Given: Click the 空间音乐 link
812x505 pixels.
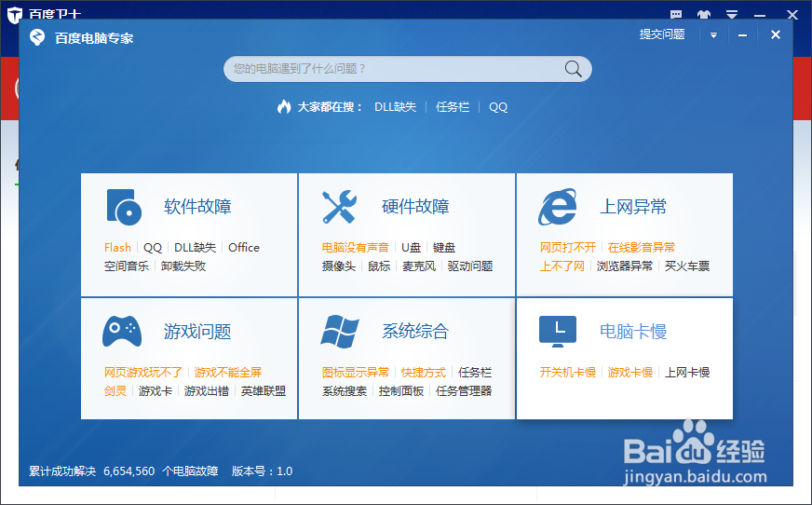Looking at the screenshot, I should pos(127,266).
